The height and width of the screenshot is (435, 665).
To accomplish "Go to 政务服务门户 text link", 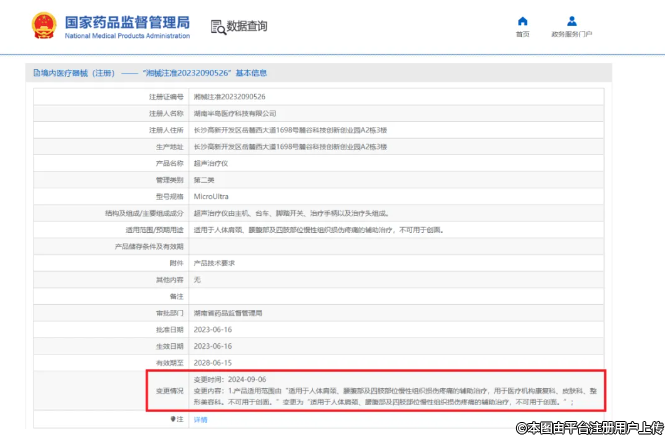I will (x=571, y=34).
